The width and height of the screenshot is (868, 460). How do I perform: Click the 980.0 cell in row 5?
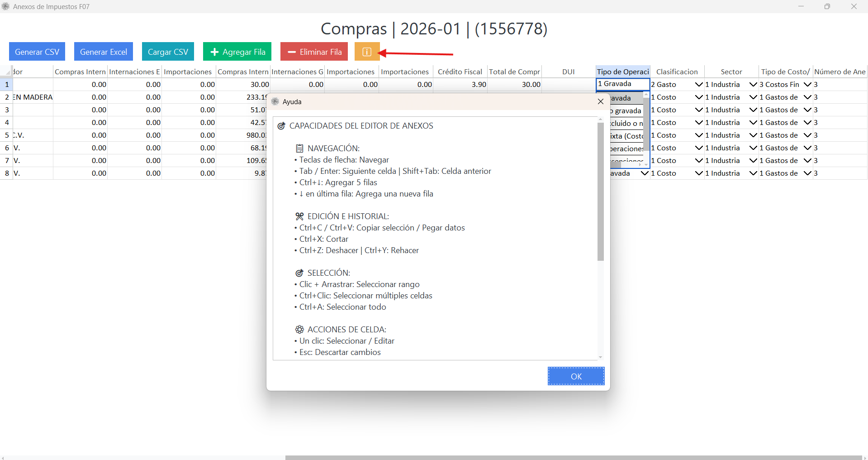(x=242, y=135)
